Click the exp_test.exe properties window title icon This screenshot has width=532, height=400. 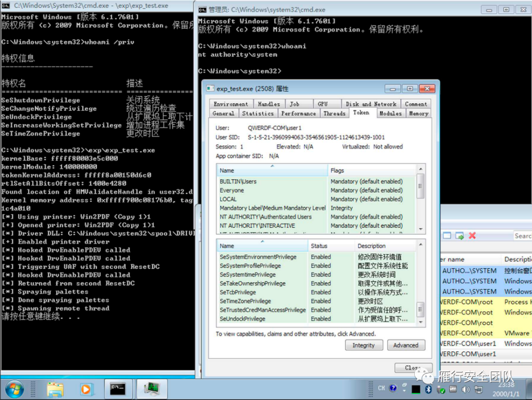click(210, 89)
